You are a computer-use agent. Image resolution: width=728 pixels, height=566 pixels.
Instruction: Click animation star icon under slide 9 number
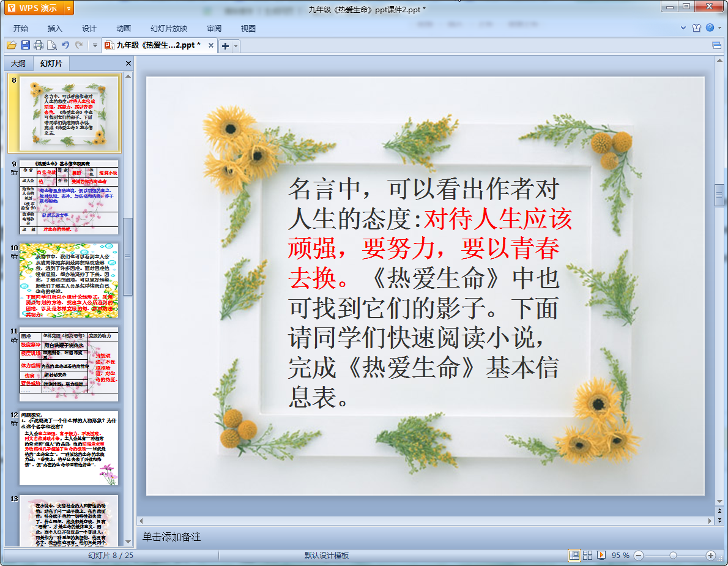(x=14, y=173)
